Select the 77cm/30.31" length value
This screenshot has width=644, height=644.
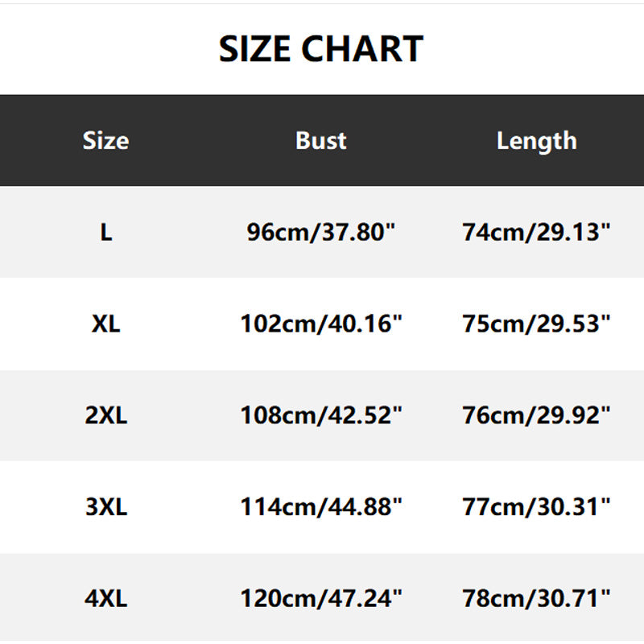[x=536, y=508]
